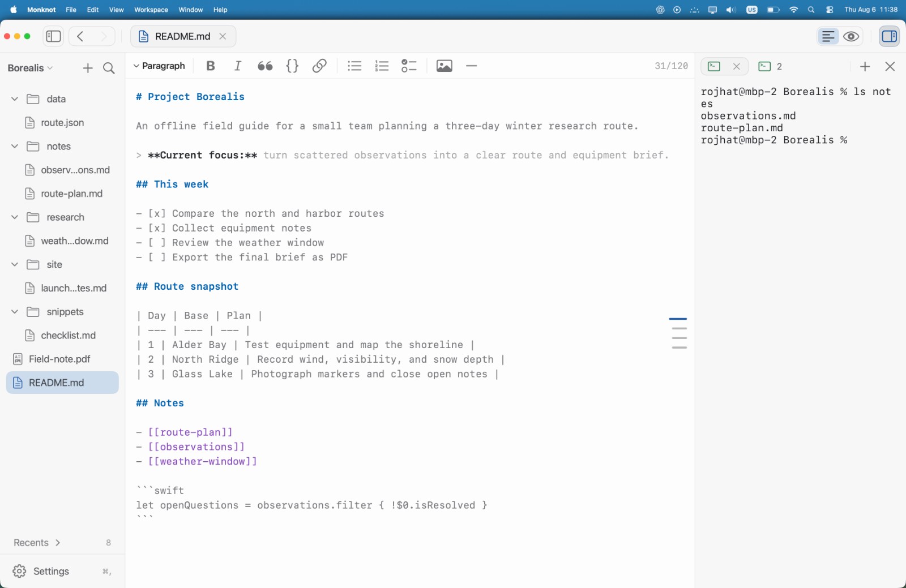The image size is (906, 588).
Task: Insert a link
Action: pos(319,66)
